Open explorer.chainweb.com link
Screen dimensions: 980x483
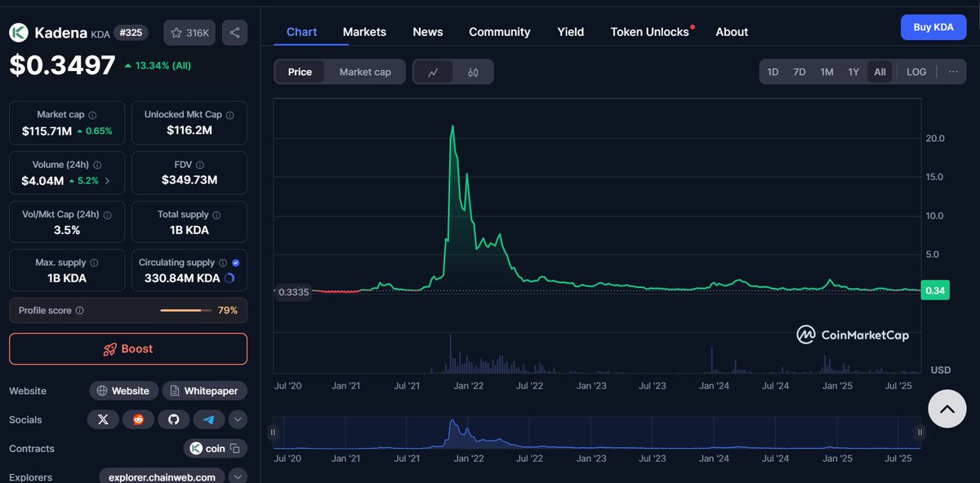[x=162, y=476]
